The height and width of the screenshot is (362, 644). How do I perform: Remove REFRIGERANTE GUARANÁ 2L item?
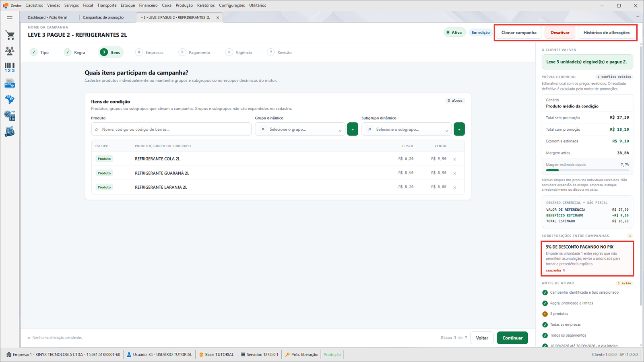pos(455,173)
